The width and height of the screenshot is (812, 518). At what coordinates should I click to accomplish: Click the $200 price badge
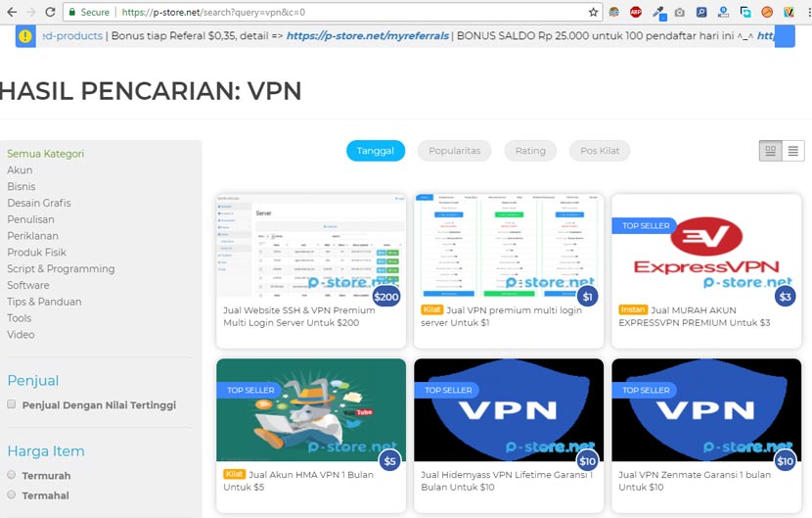[x=386, y=297]
